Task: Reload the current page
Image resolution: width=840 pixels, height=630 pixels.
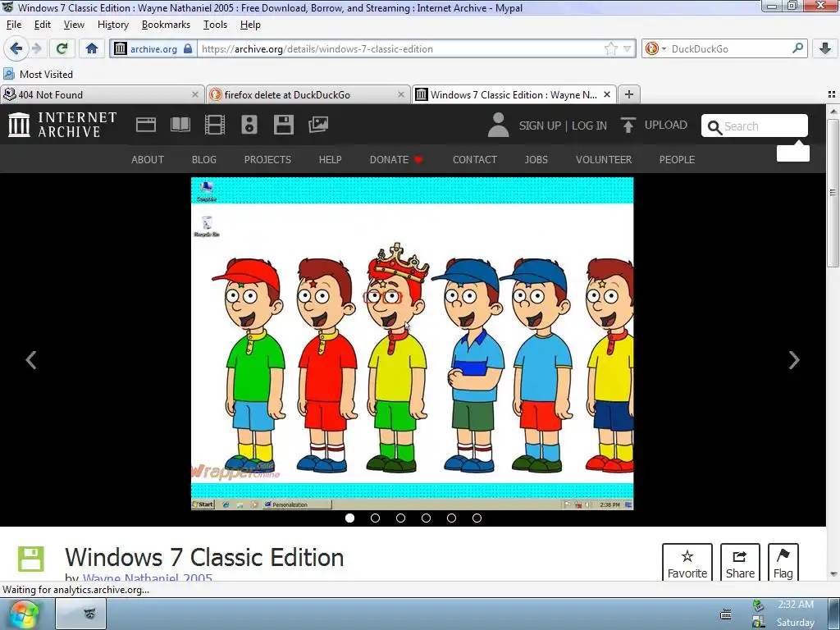Action: point(62,48)
